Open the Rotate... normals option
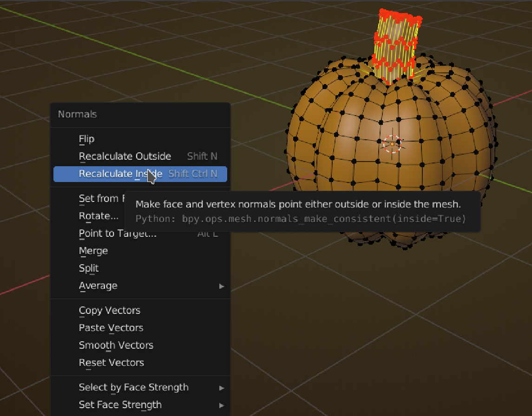The height and width of the screenshot is (416, 532). coord(89,216)
